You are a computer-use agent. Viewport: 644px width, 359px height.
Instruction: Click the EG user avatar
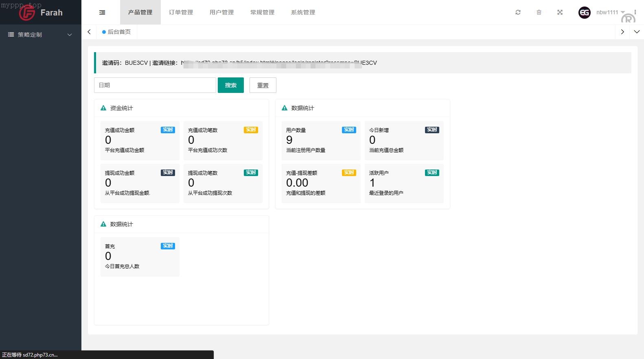click(585, 13)
